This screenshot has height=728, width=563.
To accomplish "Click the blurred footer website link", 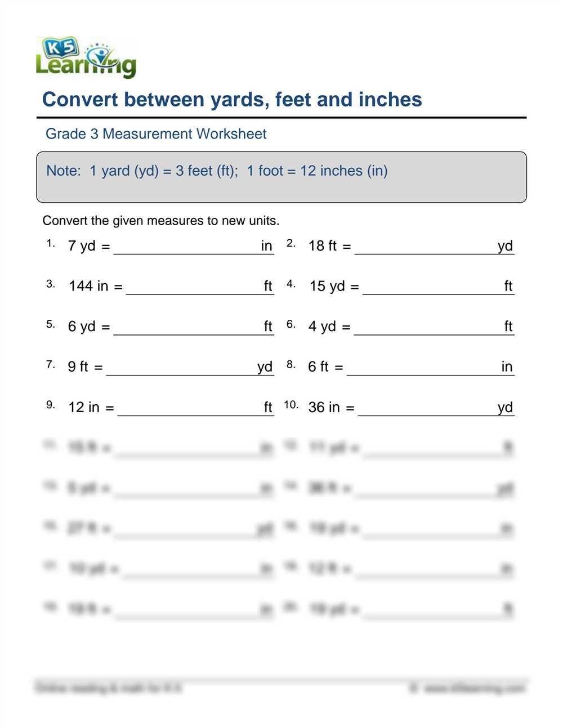I will click(468, 688).
